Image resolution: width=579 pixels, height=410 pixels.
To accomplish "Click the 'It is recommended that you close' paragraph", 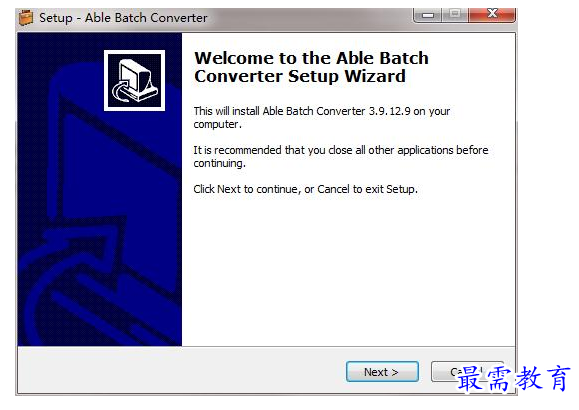I will 341,156.
